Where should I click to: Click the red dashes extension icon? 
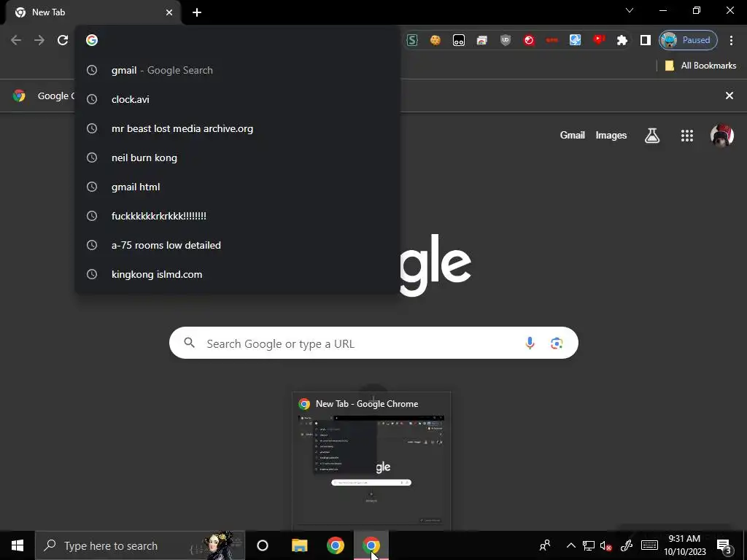552,40
